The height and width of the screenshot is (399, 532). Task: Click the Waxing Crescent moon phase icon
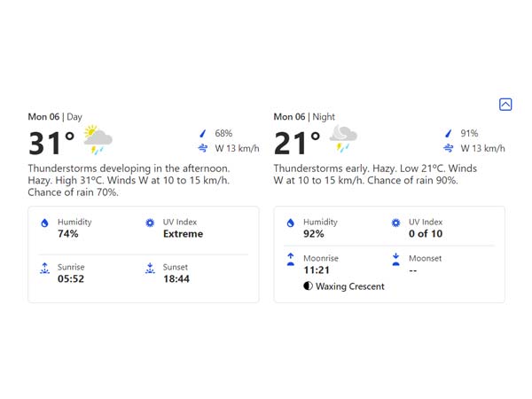(308, 286)
